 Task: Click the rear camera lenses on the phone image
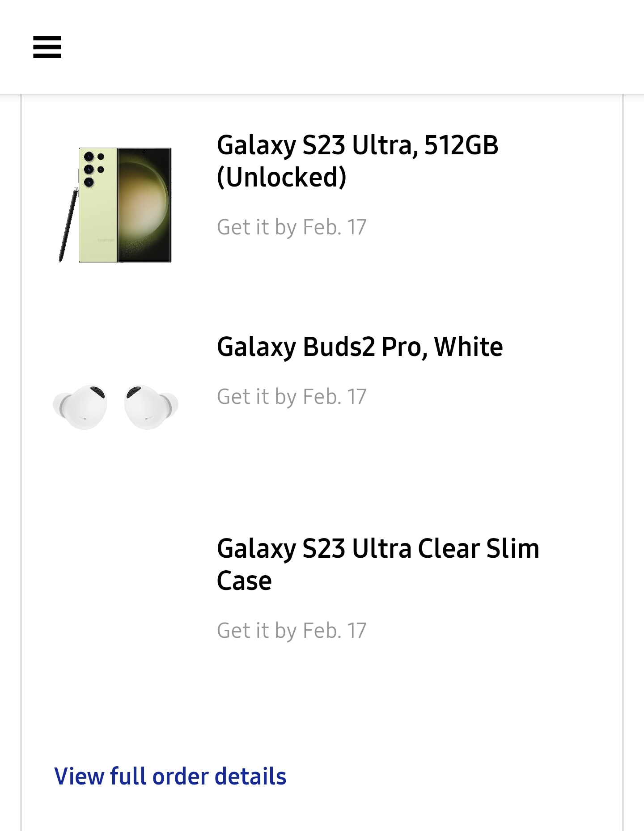(x=93, y=170)
